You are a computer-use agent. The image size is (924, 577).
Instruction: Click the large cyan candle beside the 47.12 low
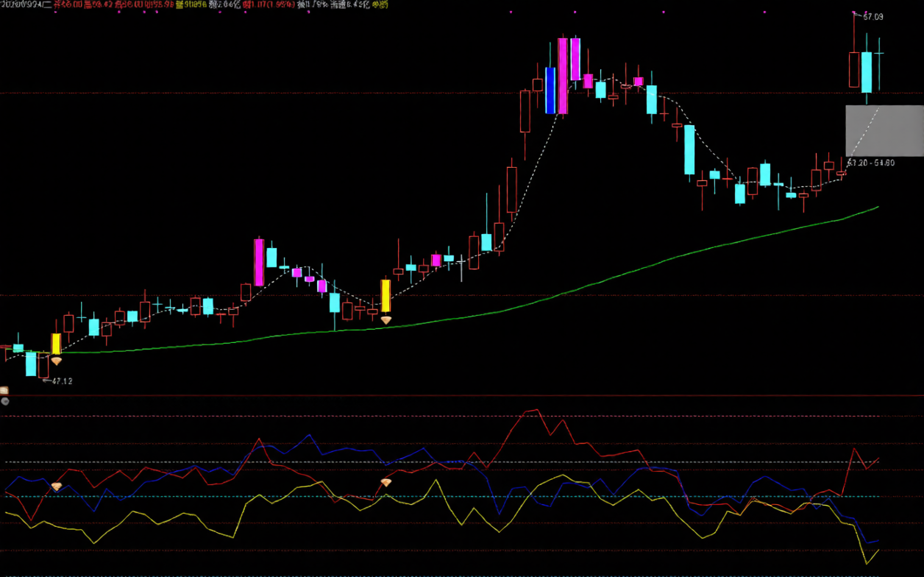(31, 364)
